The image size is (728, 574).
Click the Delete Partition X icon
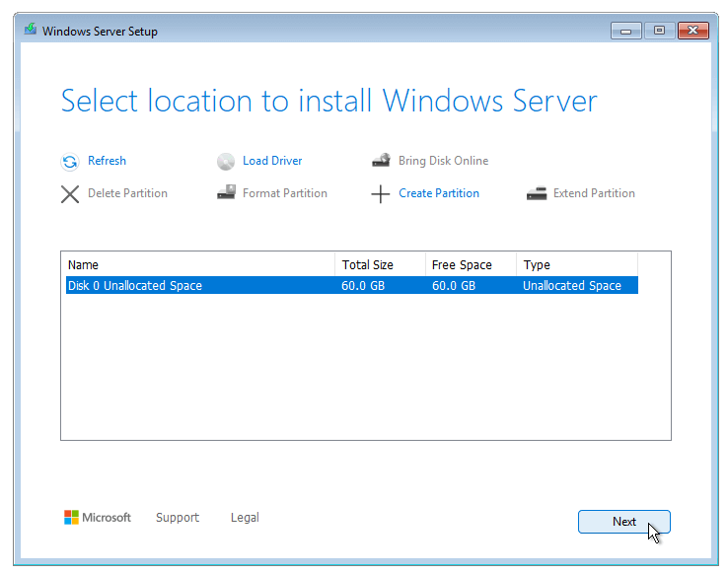70,194
